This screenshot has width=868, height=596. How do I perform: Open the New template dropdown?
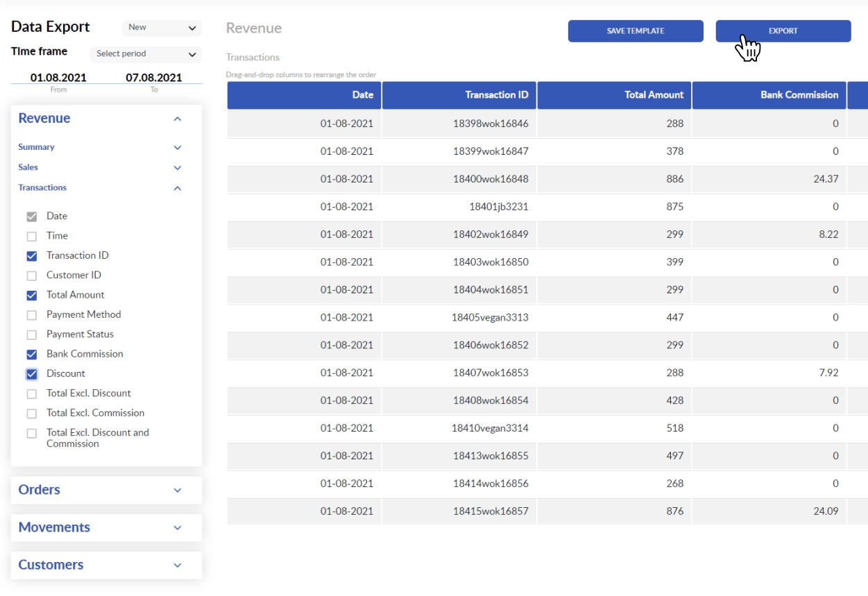[x=162, y=28]
